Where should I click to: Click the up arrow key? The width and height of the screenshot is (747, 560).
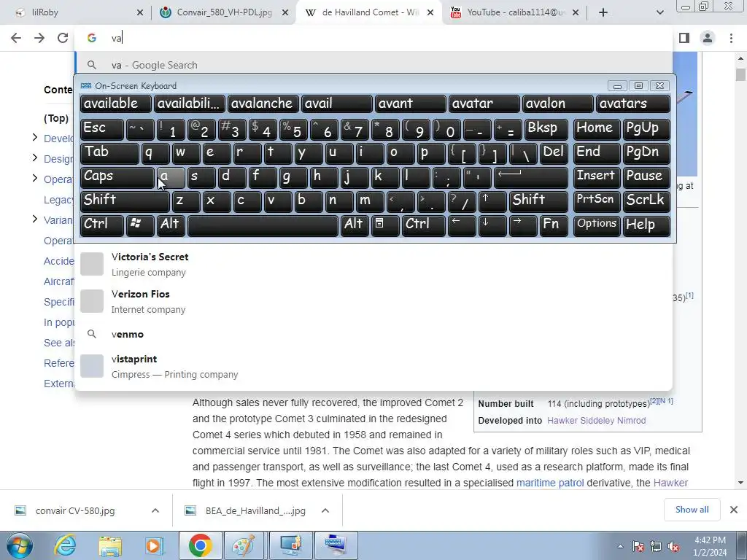coord(492,201)
